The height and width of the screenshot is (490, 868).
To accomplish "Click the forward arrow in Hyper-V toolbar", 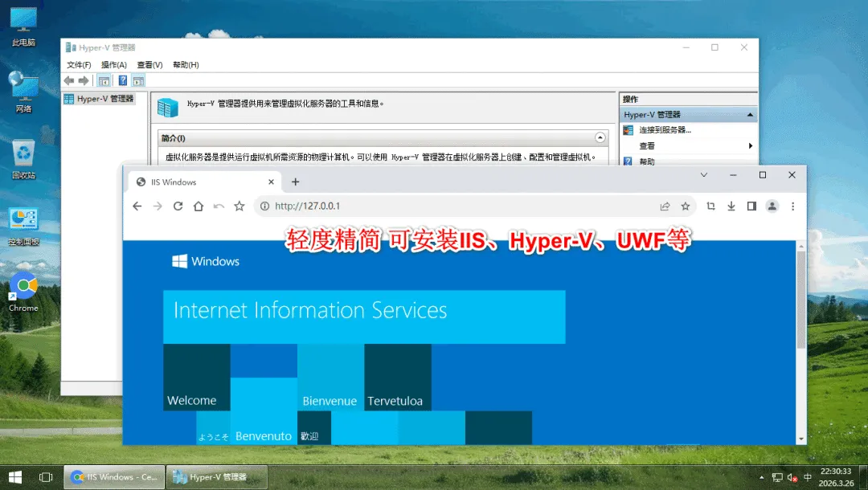I will (84, 81).
